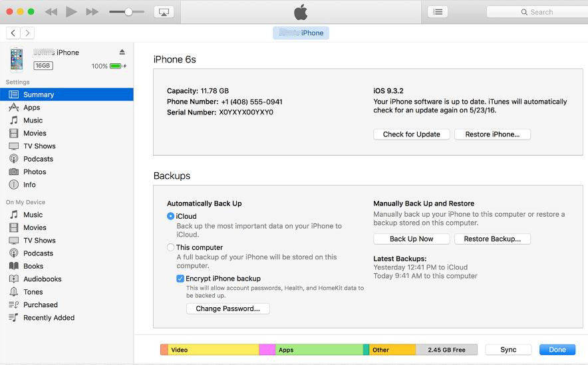Click the Search field
This screenshot has width=588, height=365.
539,12
